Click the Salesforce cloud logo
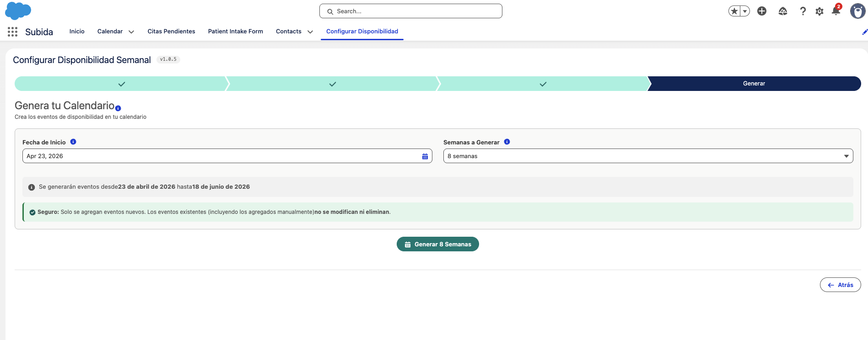The height and width of the screenshot is (340, 868). pyautogui.click(x=18, y=11)
